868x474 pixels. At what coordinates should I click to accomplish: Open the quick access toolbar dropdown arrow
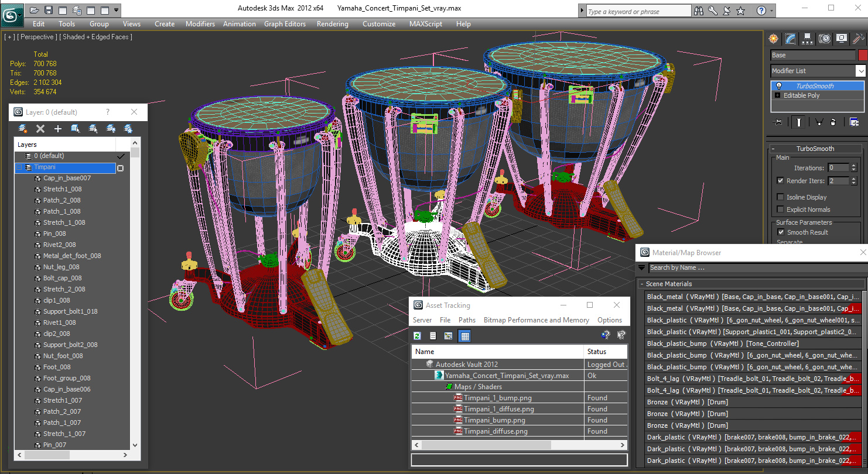tap(117, 10)
